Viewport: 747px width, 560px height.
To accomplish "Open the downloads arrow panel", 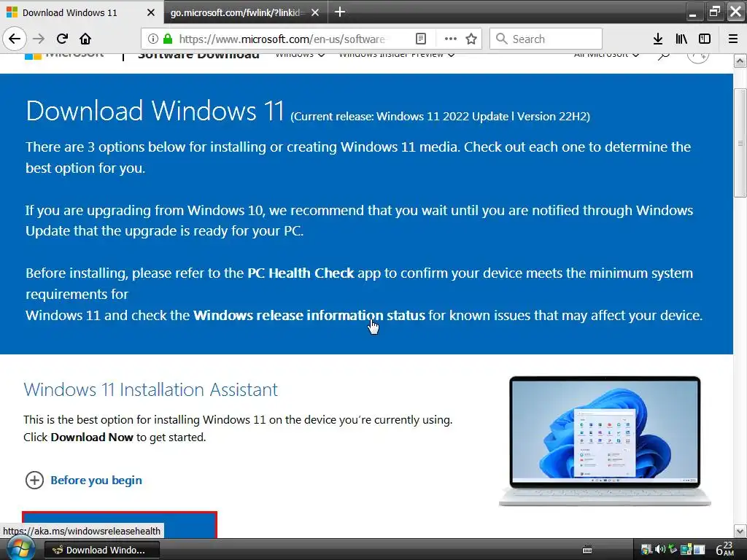I will coord(658,39).
